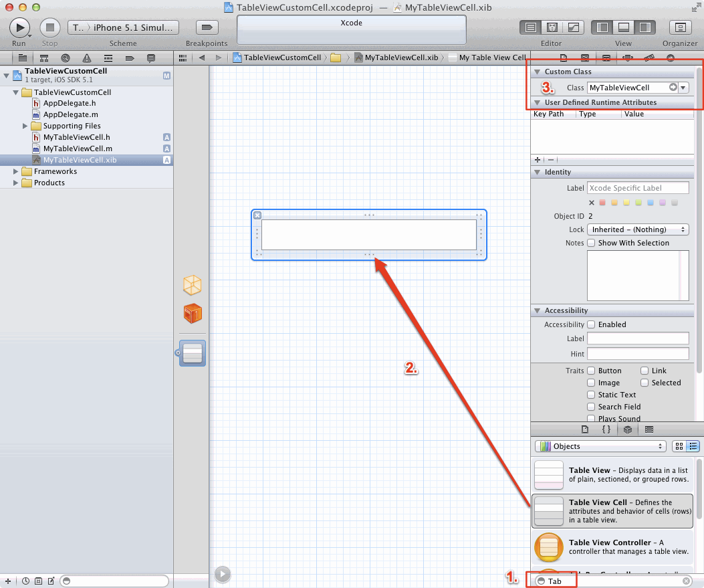The image size is (704, 588).
Task: Check the Button trait checkbox
Action: (591, 371)
